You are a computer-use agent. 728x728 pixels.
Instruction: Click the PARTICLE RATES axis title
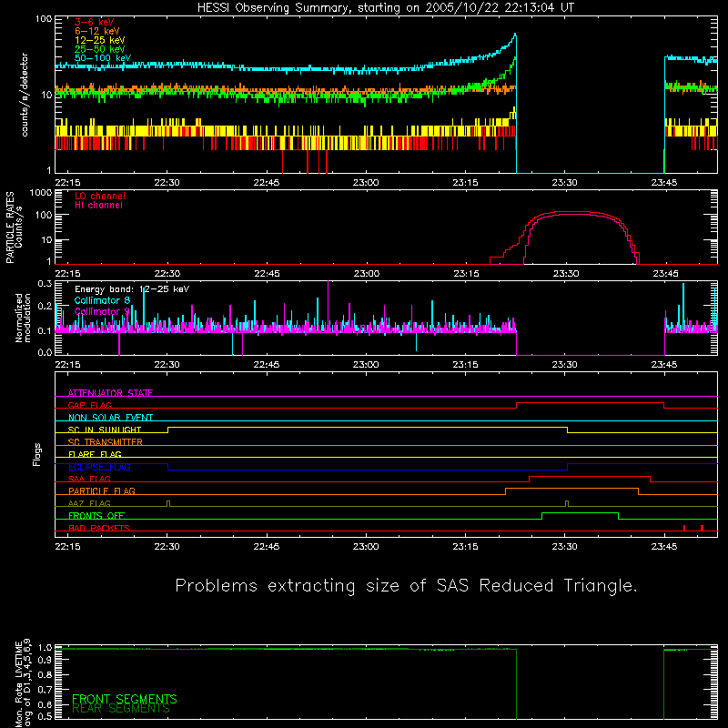tap(14, 227)
